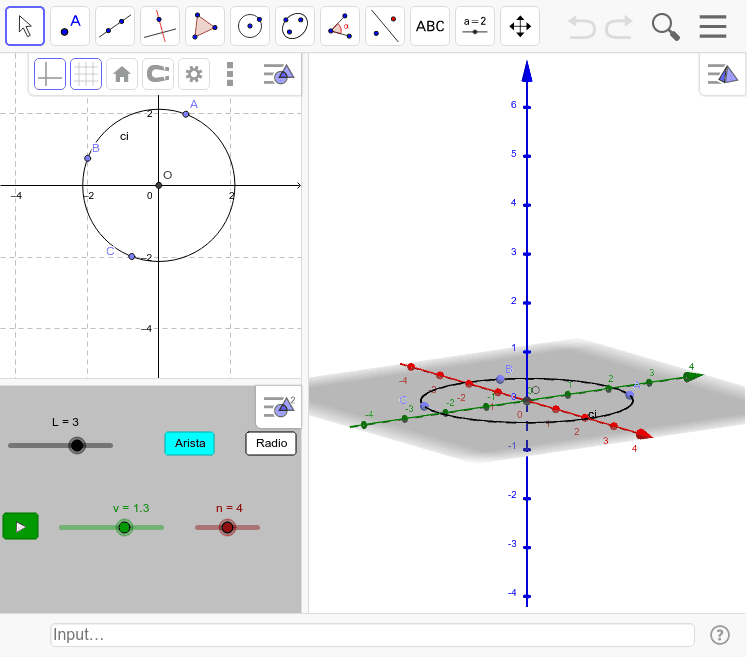Select the Perpendicular Line tool
The image size is (747, 658).
tap(160, 26)
